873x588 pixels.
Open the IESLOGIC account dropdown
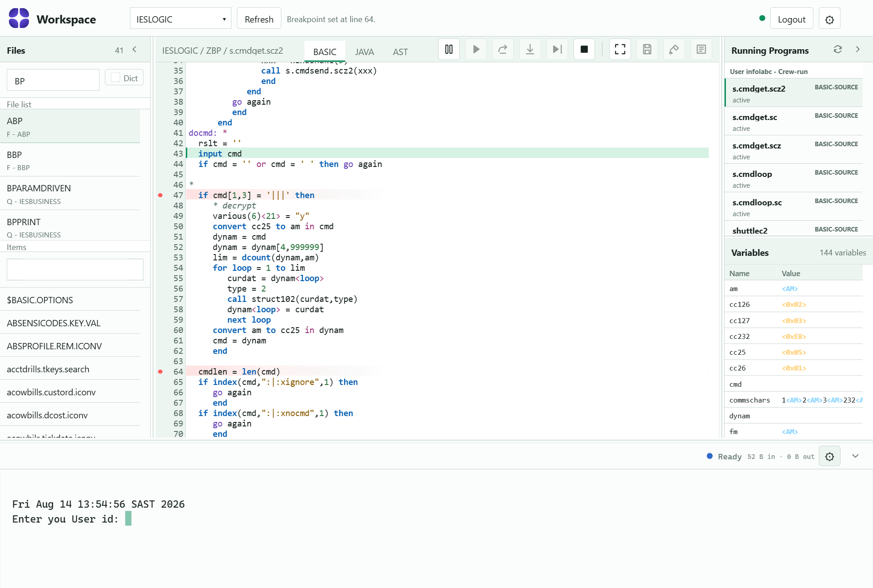point(180,19)
